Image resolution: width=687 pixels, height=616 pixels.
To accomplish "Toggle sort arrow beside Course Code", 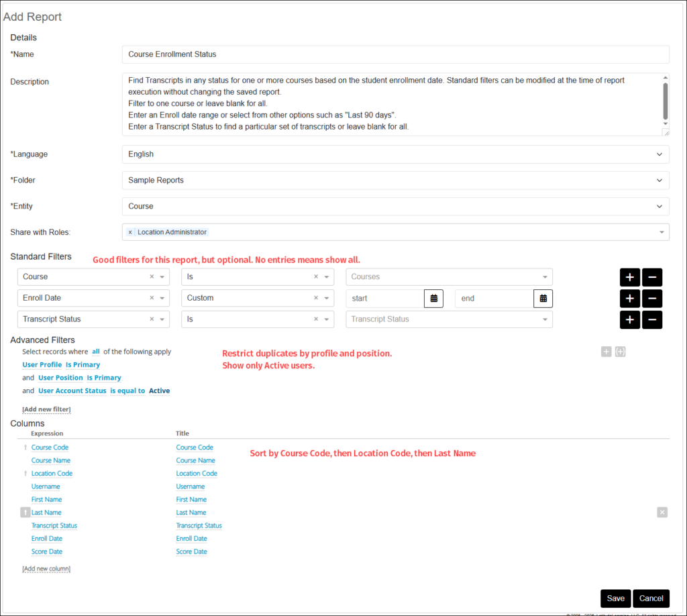I will point(26,448).
